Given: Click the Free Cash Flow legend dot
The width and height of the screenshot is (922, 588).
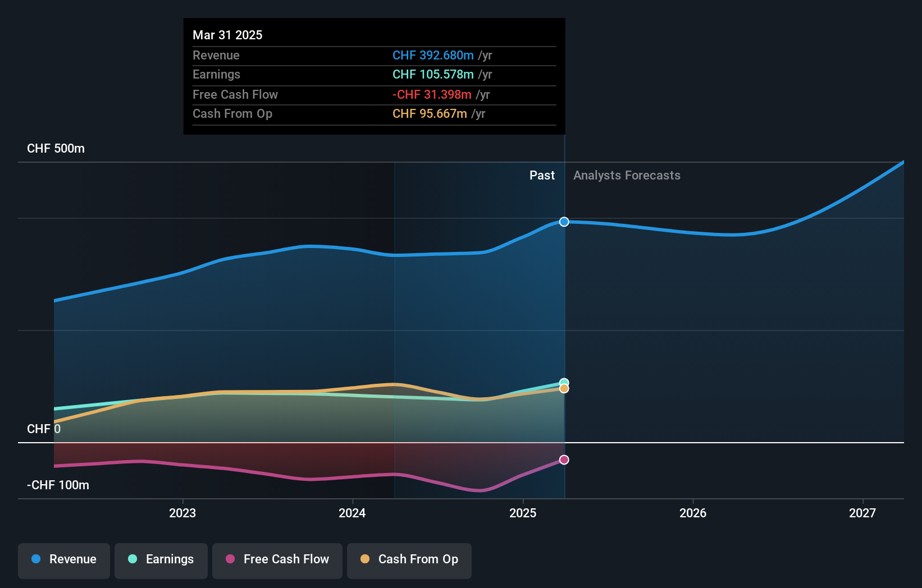Looking at the screenshot, I should (231, 559).
